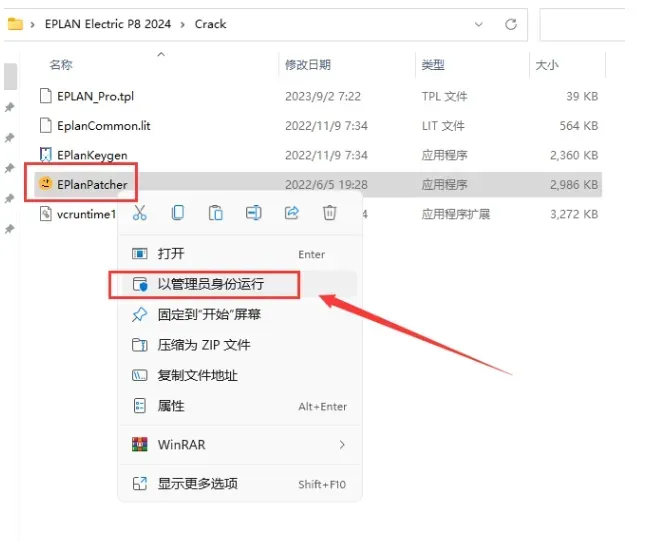Click the topmost pin icon in left sidebar

[x=9, y=108]
